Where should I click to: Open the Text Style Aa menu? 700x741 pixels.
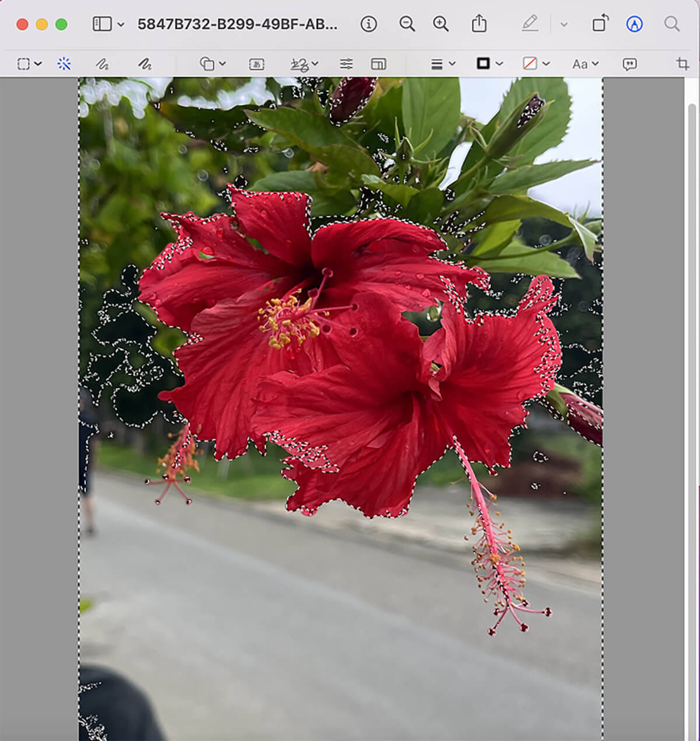coord(585,64)
